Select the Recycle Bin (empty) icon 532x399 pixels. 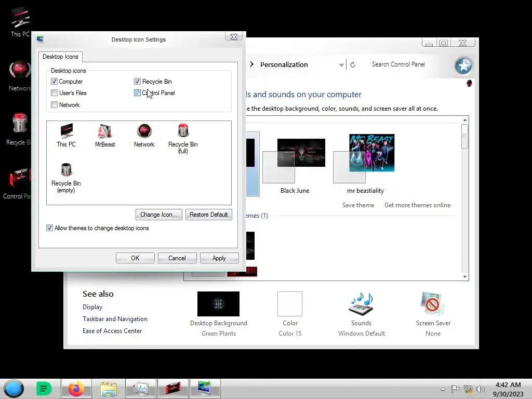pyautogui.click(x=66, y=178)
